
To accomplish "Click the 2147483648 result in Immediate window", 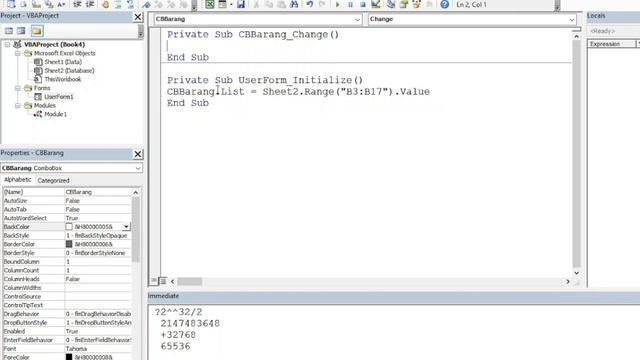I will pyautogui.click(x=190, y=323).
